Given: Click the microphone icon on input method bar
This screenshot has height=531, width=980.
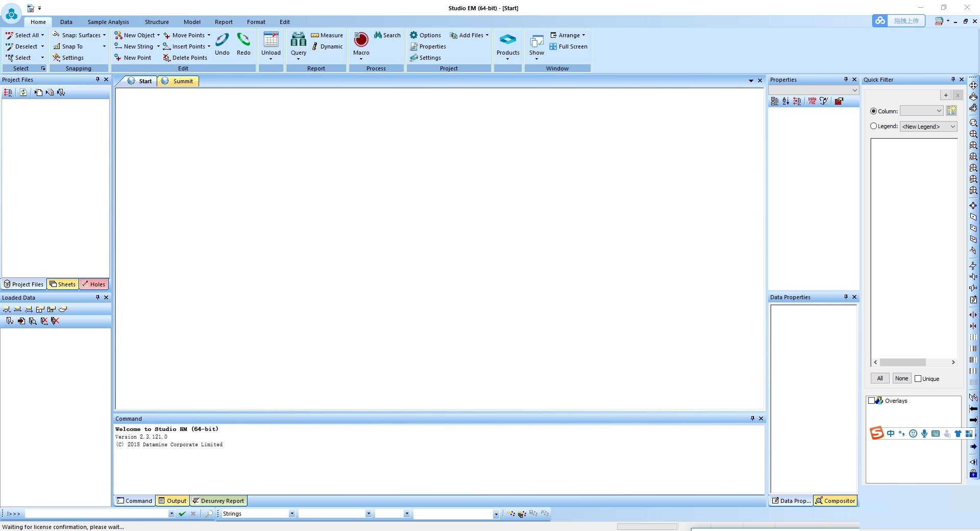Looking at the screenshot, I should click(x=924, y=433).
